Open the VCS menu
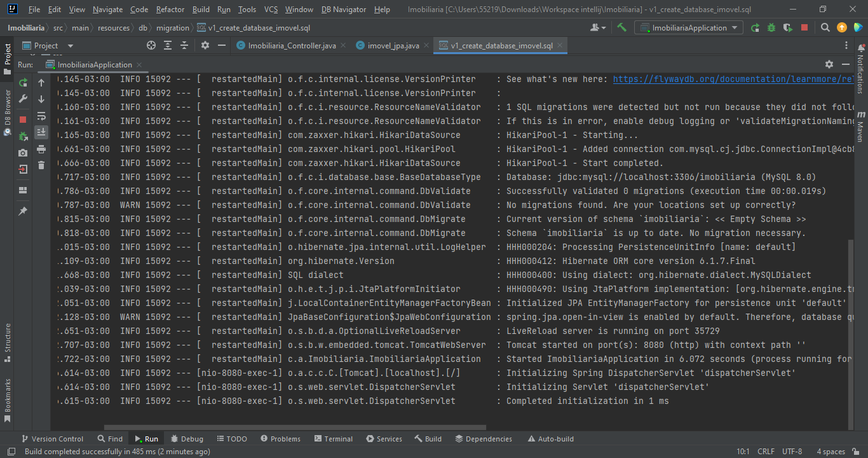Image resolution: width=868 pixels, height=458 pixels. (x=271, y=10)
